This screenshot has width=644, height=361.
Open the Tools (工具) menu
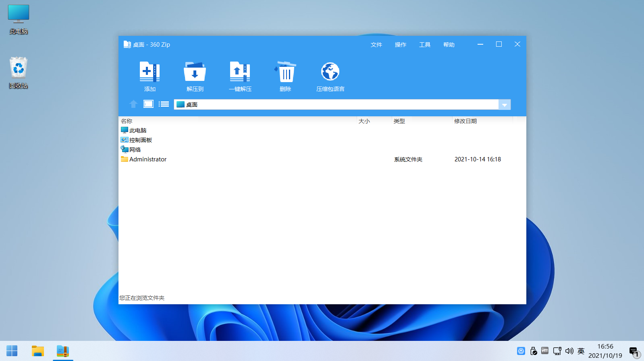click(x=424, y=45)
